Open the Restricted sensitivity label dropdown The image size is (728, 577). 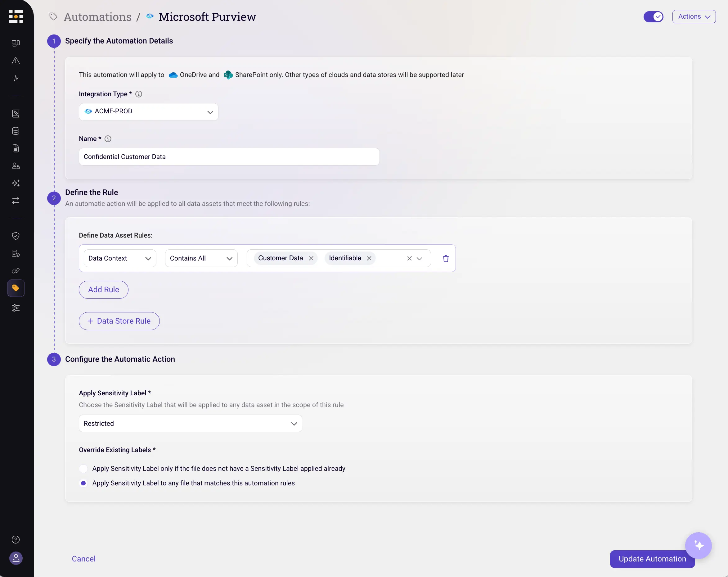coord(190,424)
